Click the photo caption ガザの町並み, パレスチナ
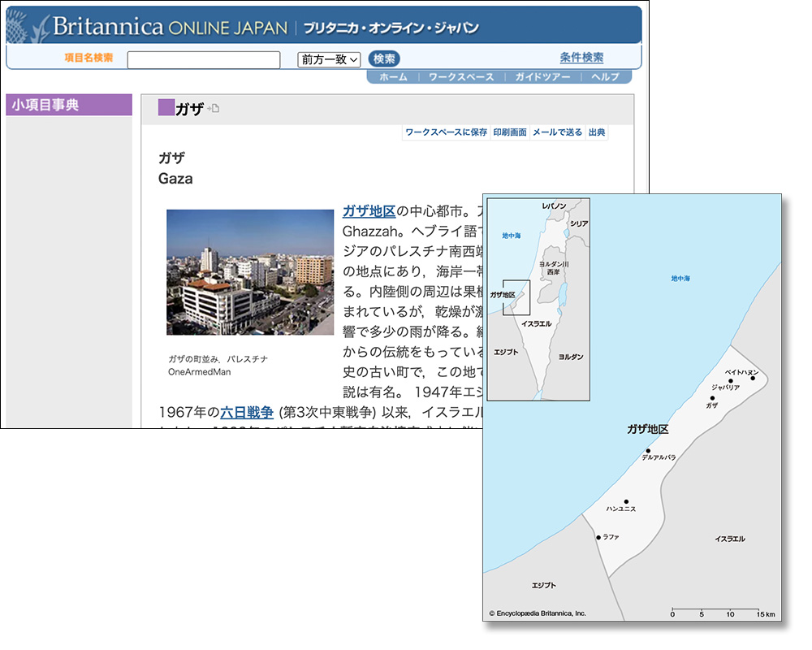Viewport: 812px width, 650px height. 218,358
